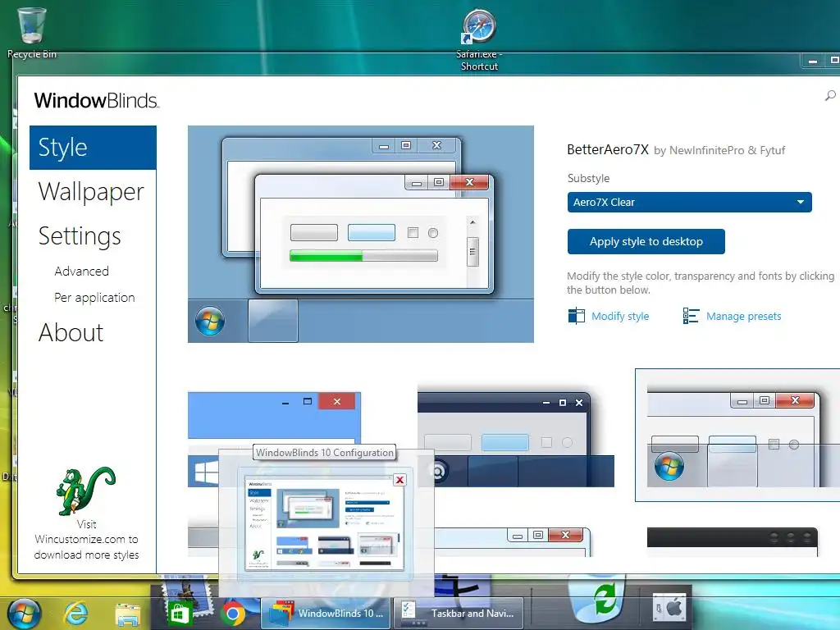Screen dimensions: 840x630
Task: Open the Windows Store taskbar icon
Action: pyautogui.click(x=180, y=614)
